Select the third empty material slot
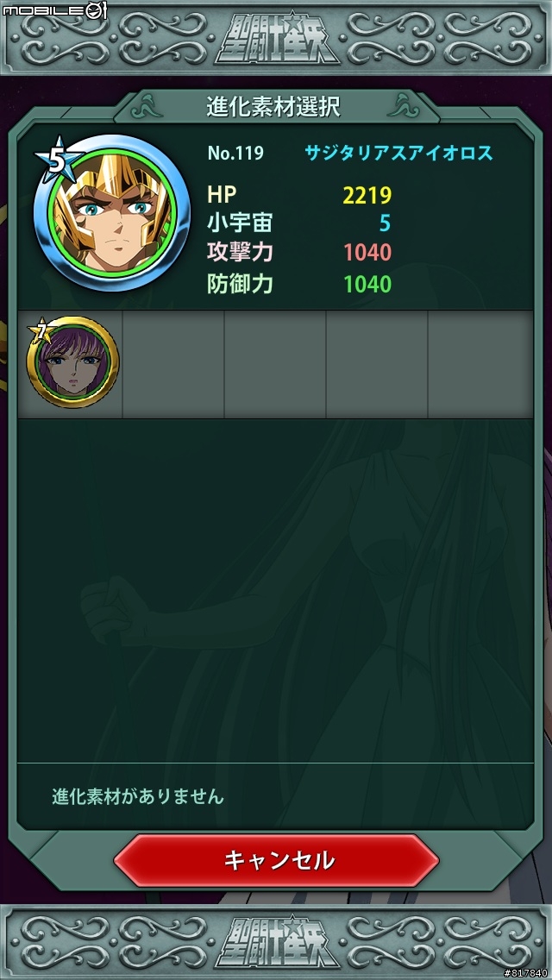Screen dimensions: 552x980 (275, 364)
